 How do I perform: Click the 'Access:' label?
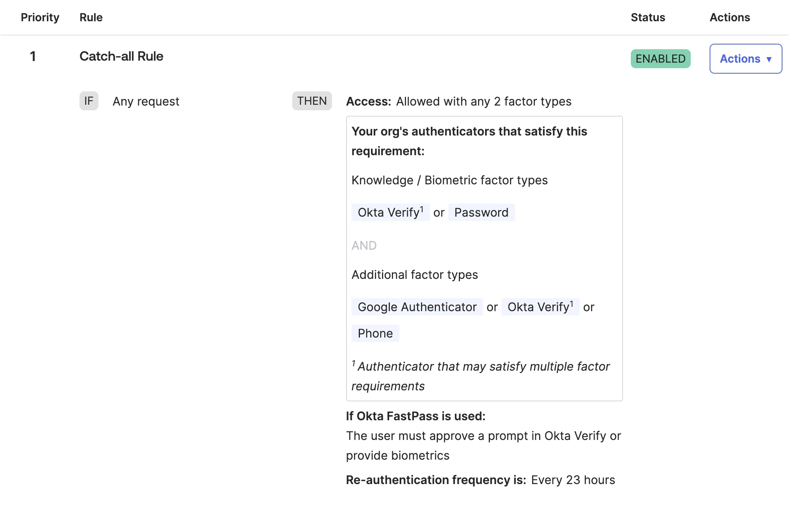point(368,101)
